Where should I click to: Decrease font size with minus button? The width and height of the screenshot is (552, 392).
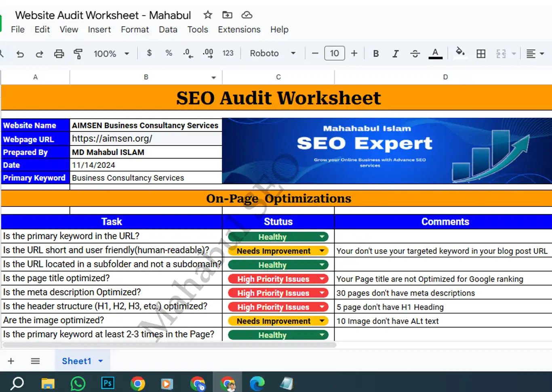(315, 53)
